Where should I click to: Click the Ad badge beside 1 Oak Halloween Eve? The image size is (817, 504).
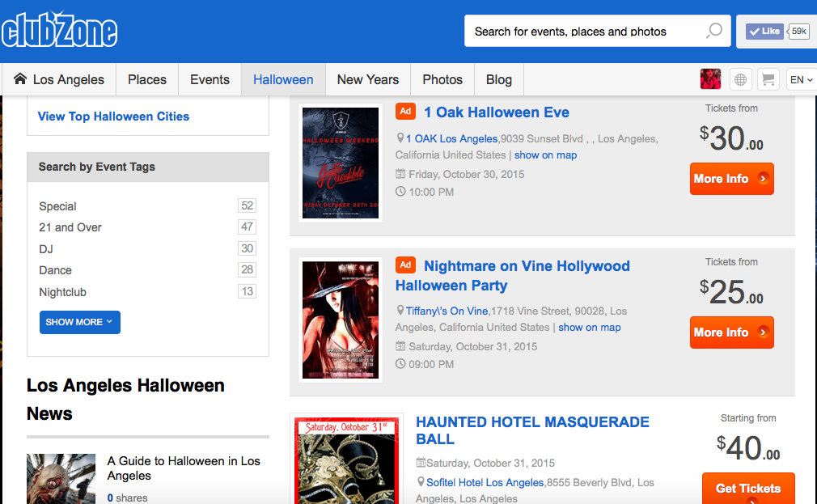[x=405, y=111]
